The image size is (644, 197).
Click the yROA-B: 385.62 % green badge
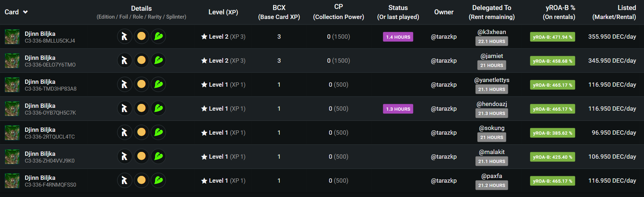tap(553, 133)
